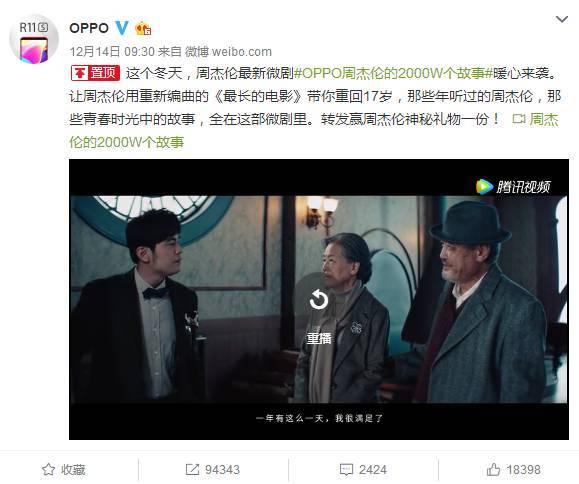Click the red 置顶 pinned badge
This screenshot has width=579, height=484.
[x=96, y=73]
